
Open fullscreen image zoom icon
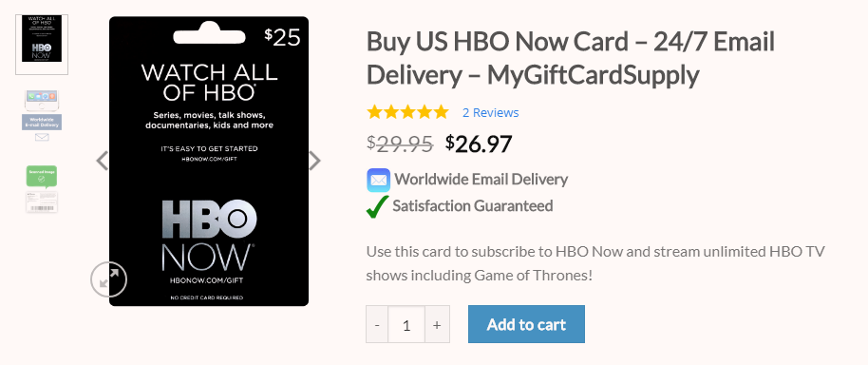(109, 279)
